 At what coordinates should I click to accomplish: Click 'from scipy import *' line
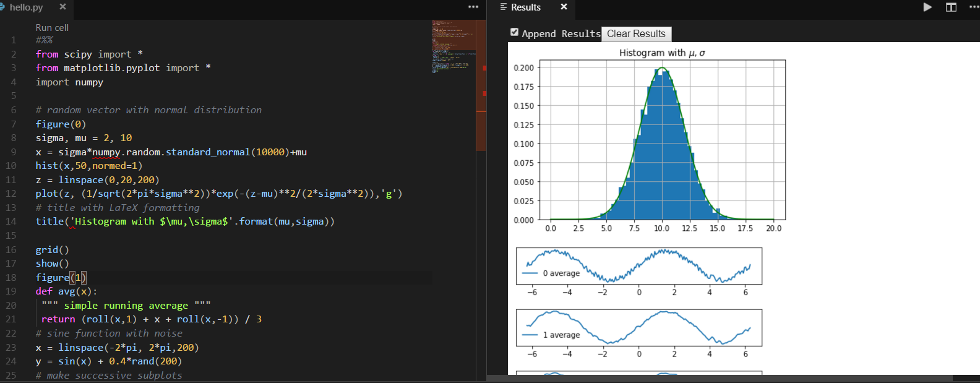tap(89, 54)
